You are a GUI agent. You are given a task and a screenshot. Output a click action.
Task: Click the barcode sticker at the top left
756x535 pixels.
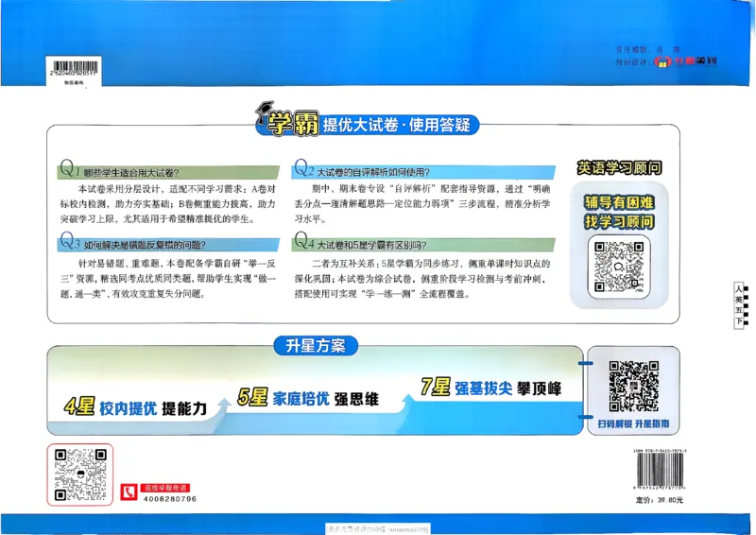[x=74, y=71]
